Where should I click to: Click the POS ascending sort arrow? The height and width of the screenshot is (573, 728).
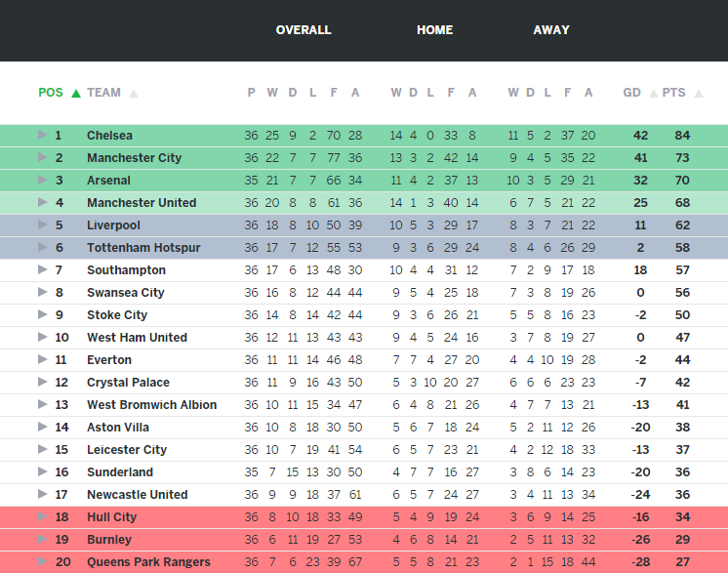point(76,94)
